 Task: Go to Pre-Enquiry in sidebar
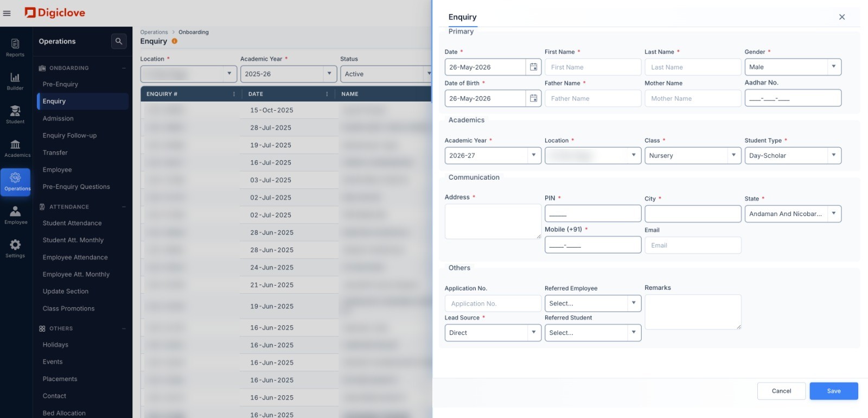[60, 84]
